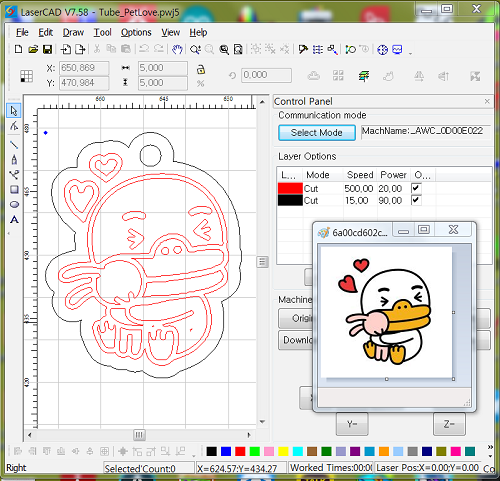Pick the black palette swatch
This screenshot has width=500, height=481.
pyautogui.click(x=211, y=451)
